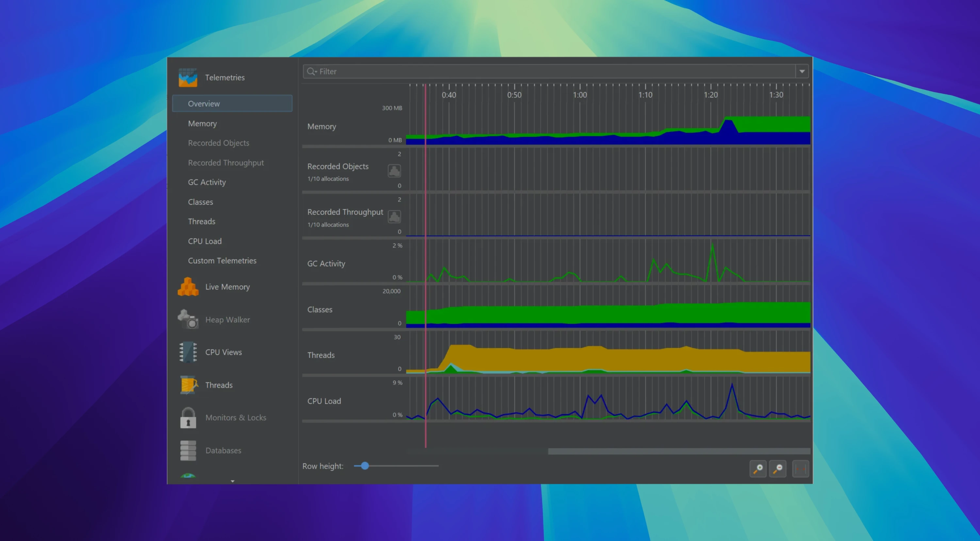Click the CPU Views chip icon
Image resolution: width=980 pixels, height=541 pixels.
188,352
